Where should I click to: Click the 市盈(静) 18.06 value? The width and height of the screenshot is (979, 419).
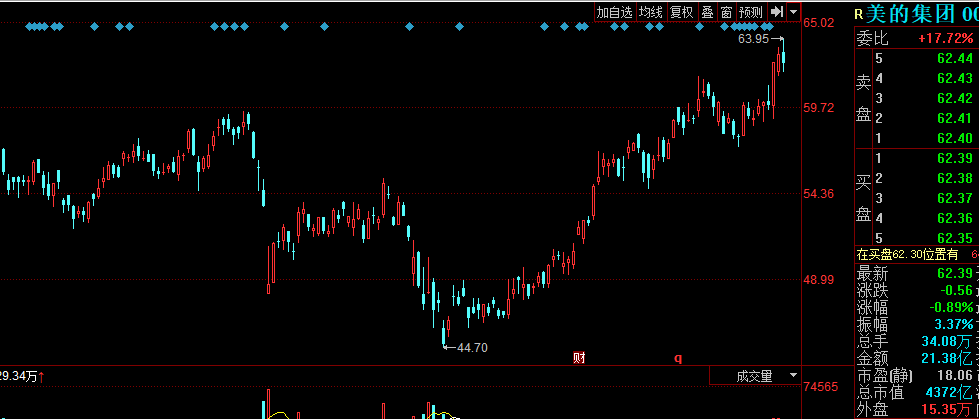956,375
